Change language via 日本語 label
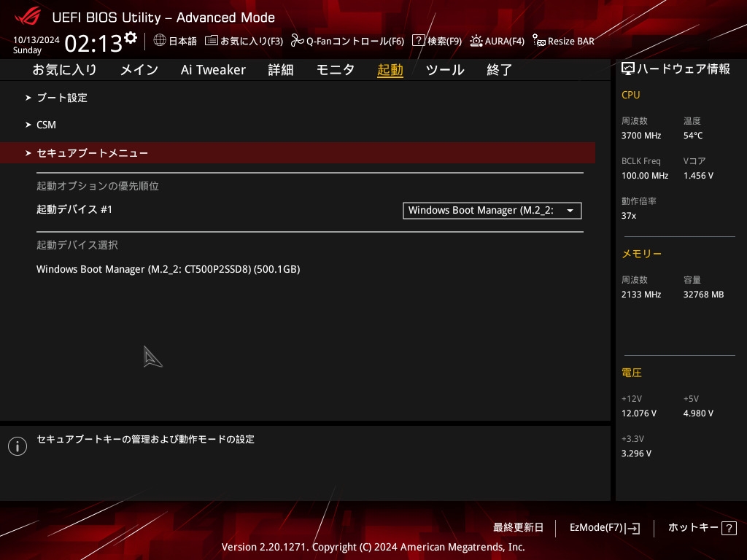 [183, 41]
